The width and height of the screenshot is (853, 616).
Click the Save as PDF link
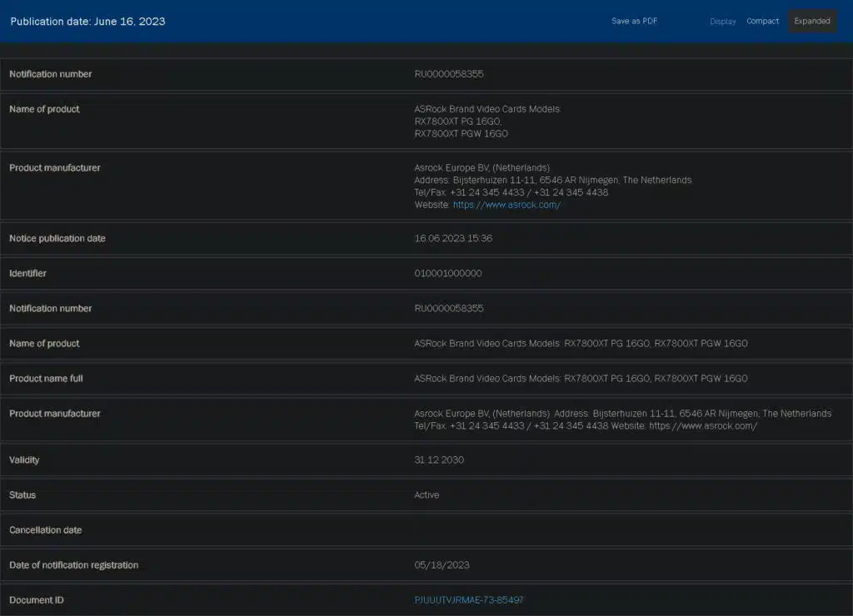tap(634, 21)
